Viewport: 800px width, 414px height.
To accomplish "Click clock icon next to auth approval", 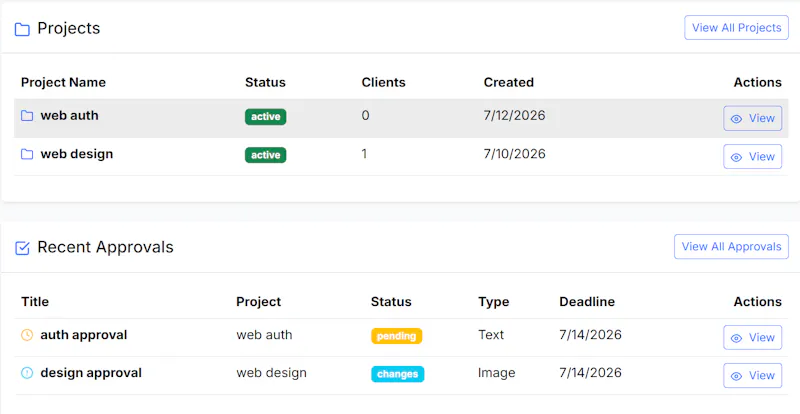I will 27,335.
